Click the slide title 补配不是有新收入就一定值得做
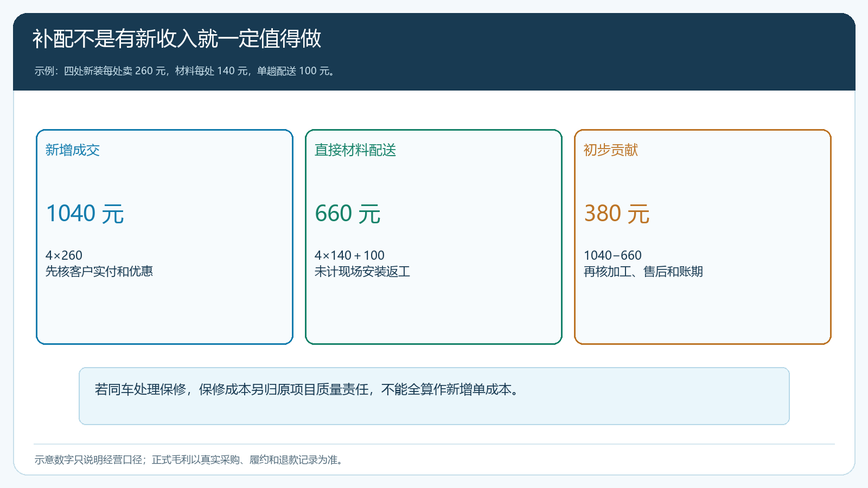Viewport: 868px width, 488px height. click(177, 38)
